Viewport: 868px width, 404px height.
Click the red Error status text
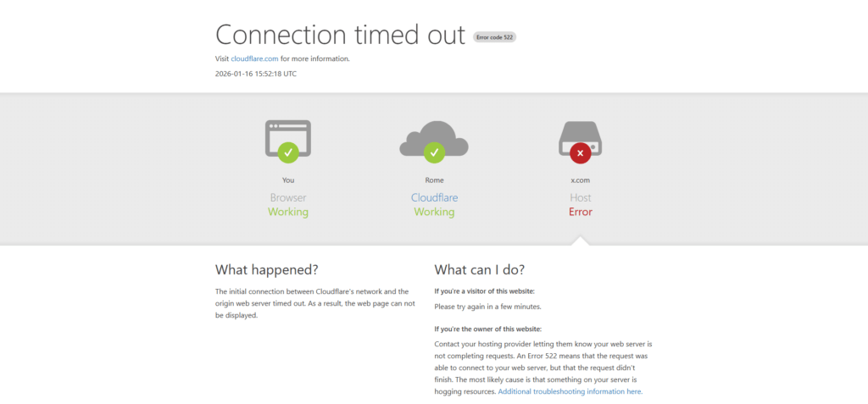[x=580, y=212]
